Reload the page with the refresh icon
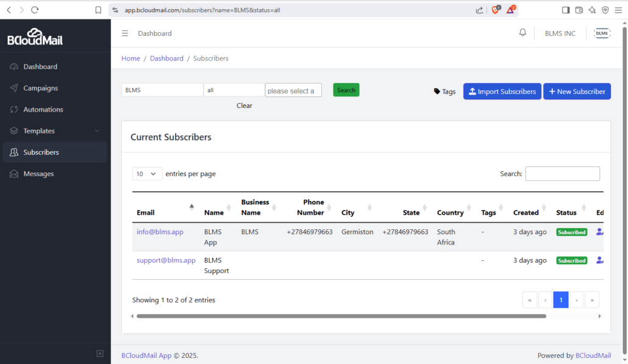Image resolution: width=628 pixels, height=364 pixels. pyautogui.click(x=35, y=10)
